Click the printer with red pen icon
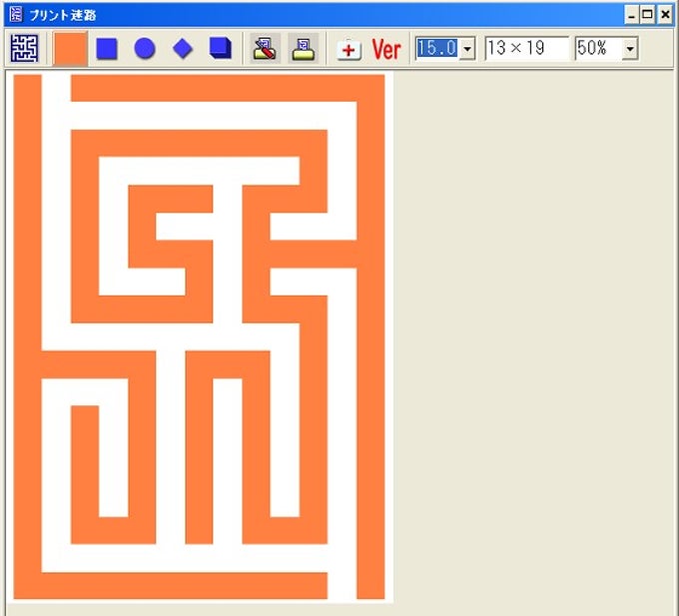This screenshot has height=616, width=679. tap(265, 48)
